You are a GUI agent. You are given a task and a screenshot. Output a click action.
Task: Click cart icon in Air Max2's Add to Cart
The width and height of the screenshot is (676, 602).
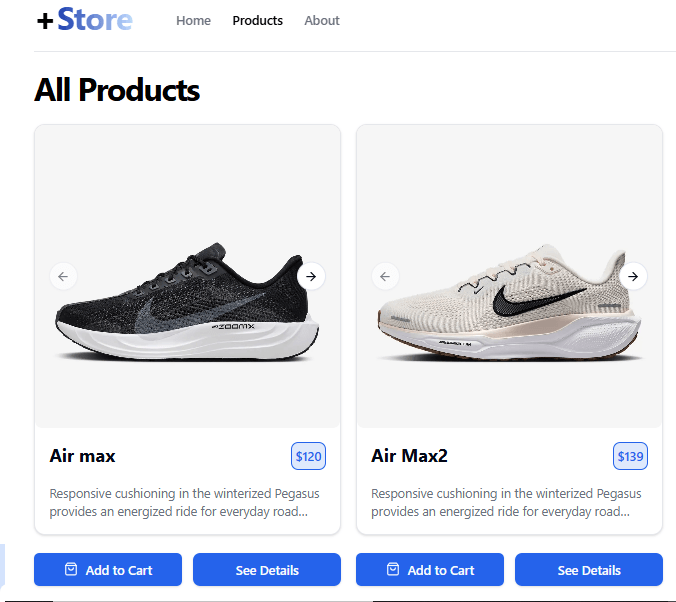coord(392,570)
